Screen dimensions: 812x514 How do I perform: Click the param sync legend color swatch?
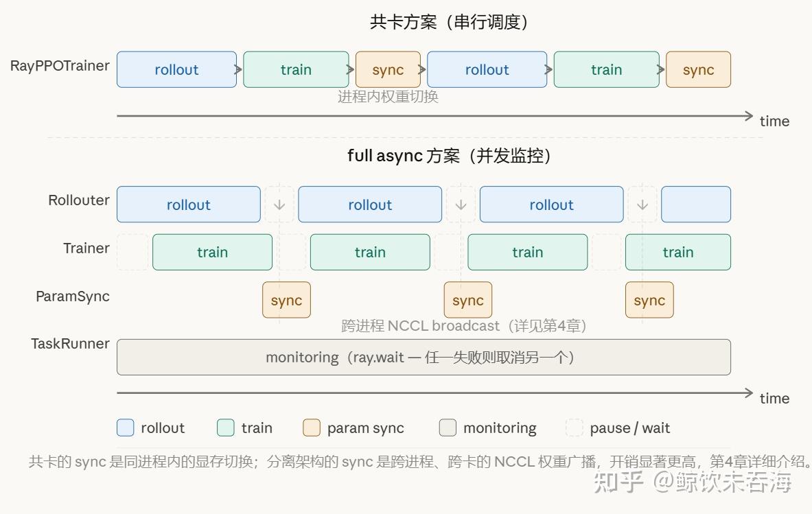311,428
